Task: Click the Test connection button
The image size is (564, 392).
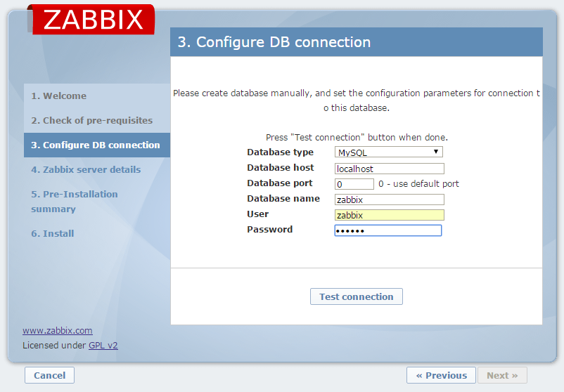Action: click(x=357, y=296)
